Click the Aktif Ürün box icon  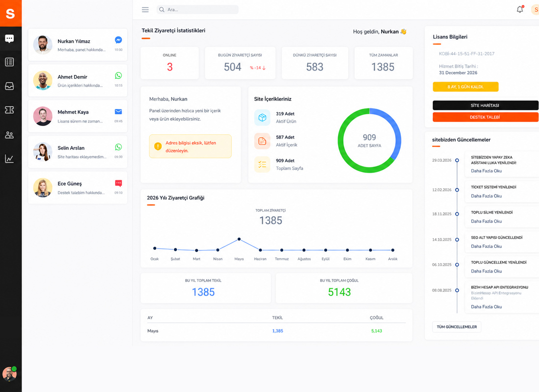pos(262,118)
